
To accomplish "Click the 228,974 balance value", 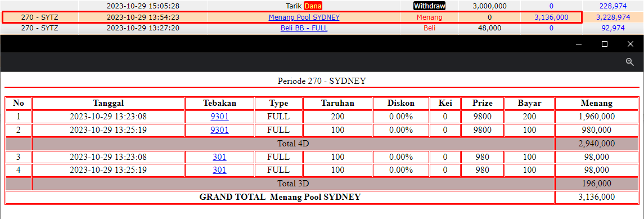I will coord(613,6).
